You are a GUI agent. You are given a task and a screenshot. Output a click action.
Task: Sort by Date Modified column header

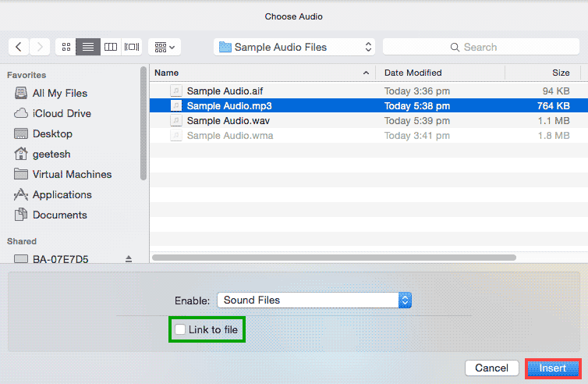pos(441,73)
